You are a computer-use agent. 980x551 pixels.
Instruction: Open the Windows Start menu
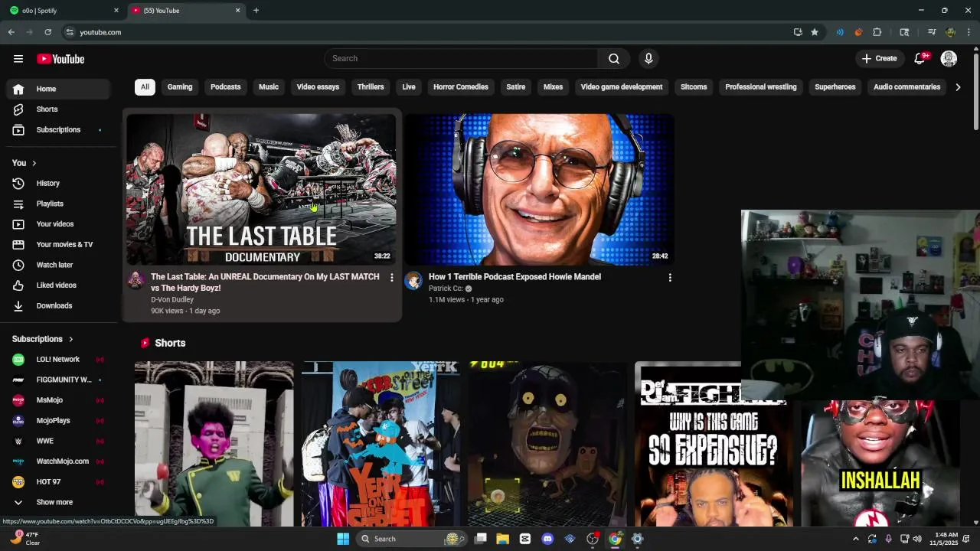(x=343, y=539)
